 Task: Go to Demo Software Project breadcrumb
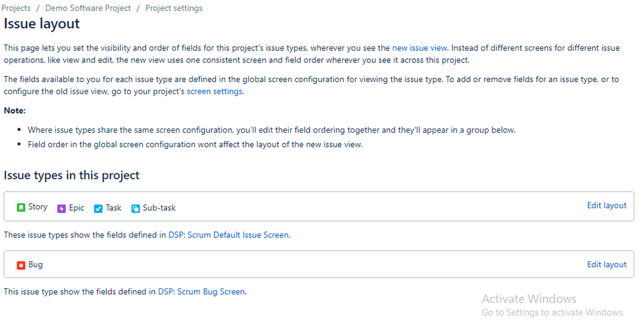88,8
